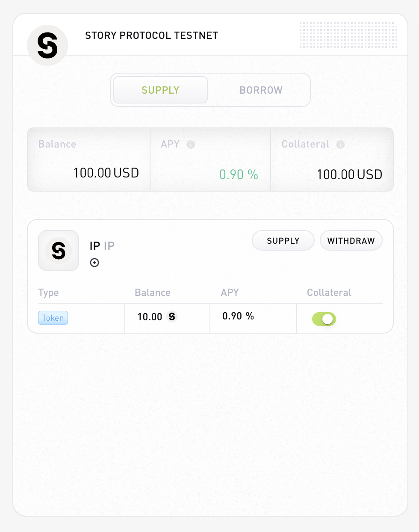Click the circular target icon under IP
The height and width of the screenshot is (532, 419).
94,263
